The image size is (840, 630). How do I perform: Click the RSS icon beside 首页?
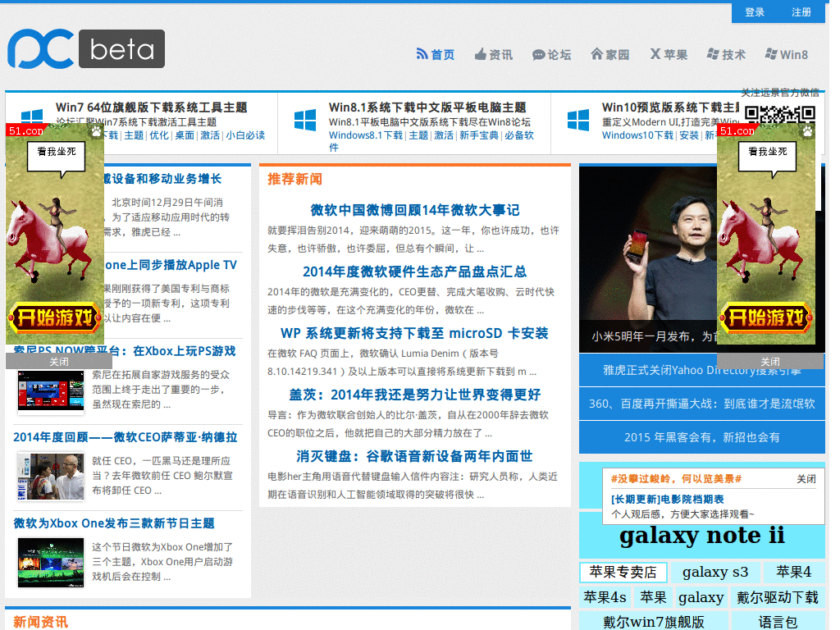421,54
